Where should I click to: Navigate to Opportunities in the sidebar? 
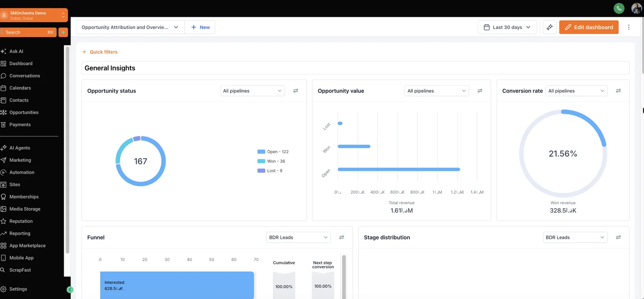pyautogui.click(x=24, y=113)
